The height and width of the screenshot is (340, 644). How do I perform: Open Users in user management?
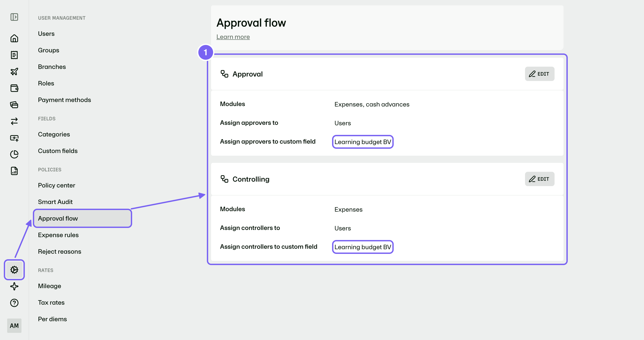[46, 34]
